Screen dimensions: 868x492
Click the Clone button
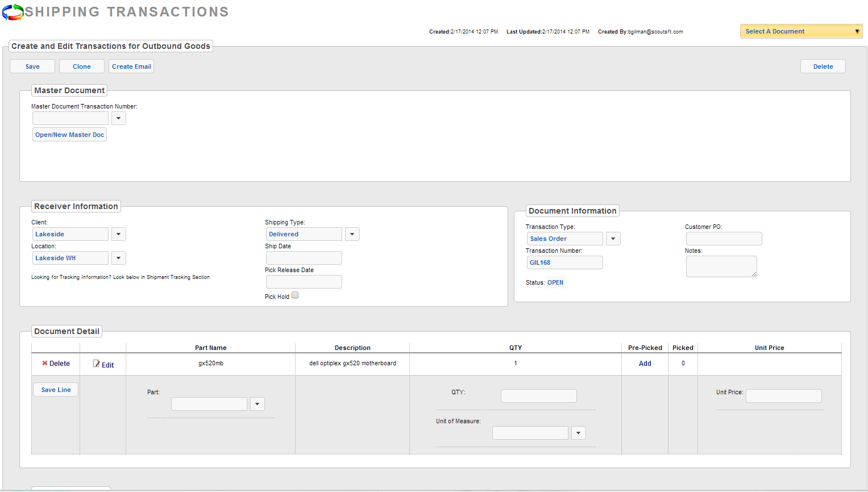coord(82,66)
